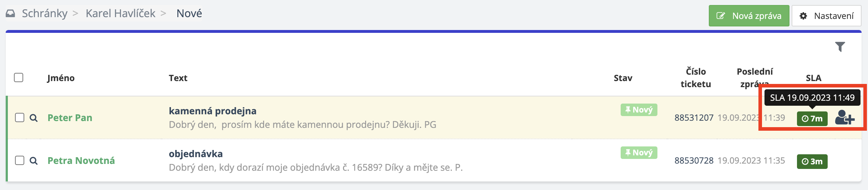Open Nastavení settings button
The width and height of the screenshot is (868, 190).
826,16
